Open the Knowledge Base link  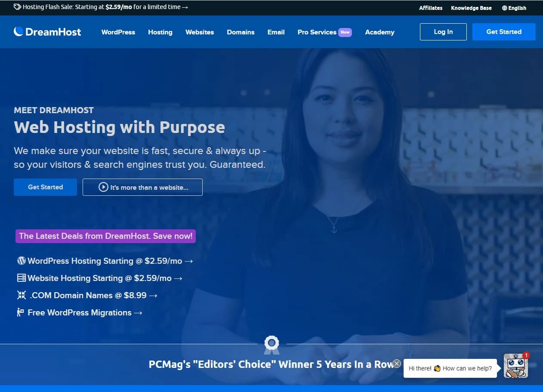click(x=471, y=8)
